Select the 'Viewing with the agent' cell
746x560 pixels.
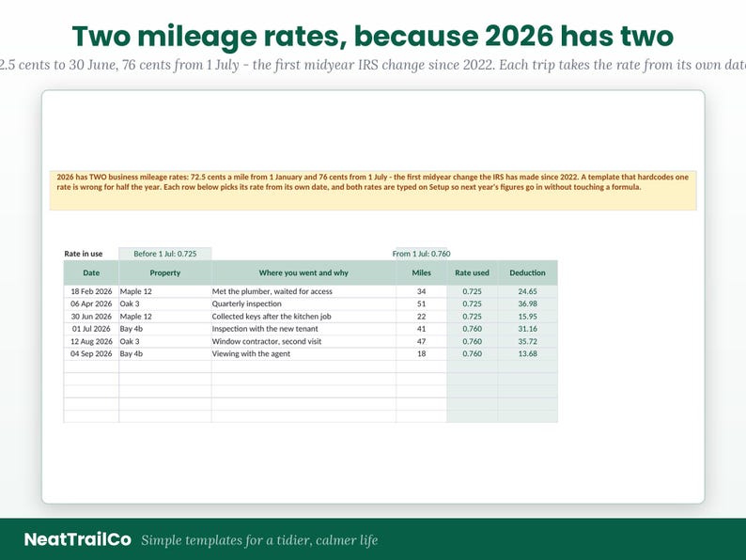[x=303, y=353]
